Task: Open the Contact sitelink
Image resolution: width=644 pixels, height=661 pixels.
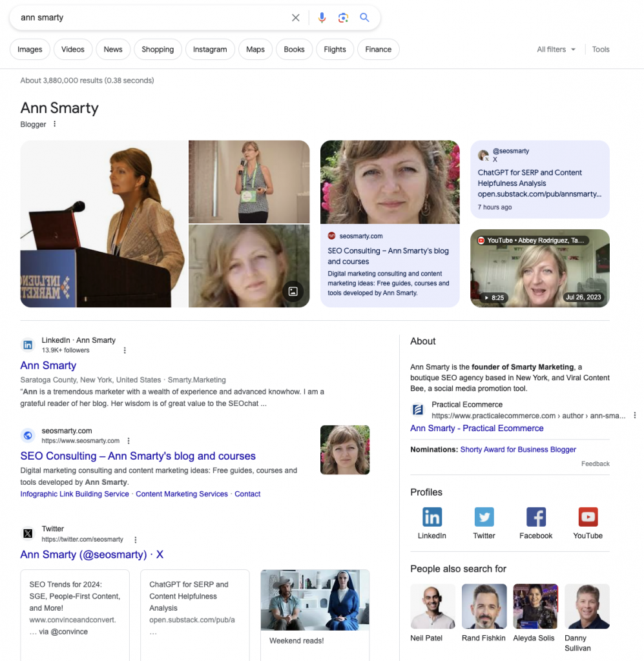Action: 247,494
